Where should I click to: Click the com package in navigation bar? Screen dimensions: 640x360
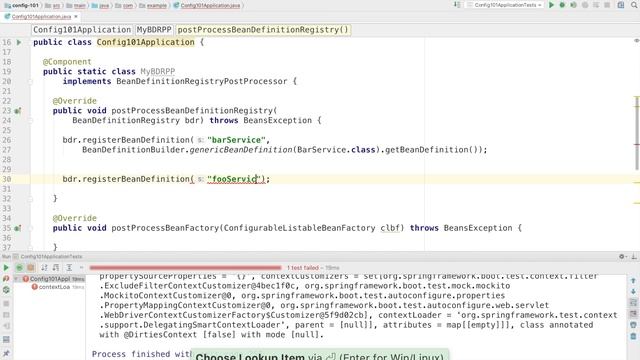pyautogui.click(x=124, y=5)
